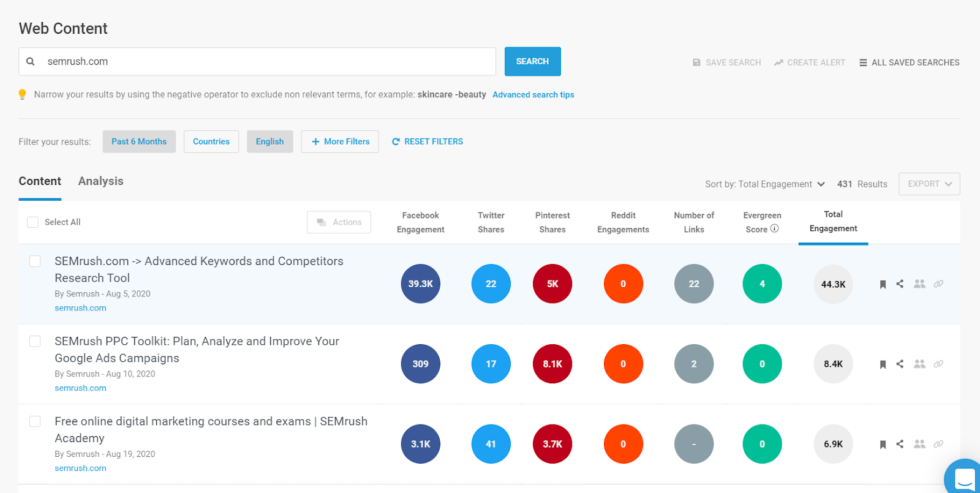Click the red Pinterest 5K shares circle

click(552, 284)
